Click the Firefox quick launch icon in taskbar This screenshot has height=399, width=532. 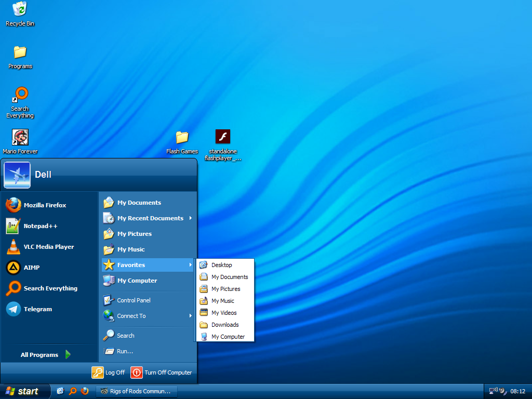coord(85,391)
